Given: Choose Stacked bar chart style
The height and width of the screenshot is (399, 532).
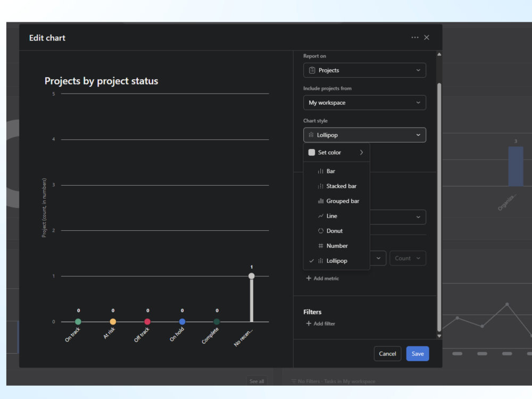Looking at the screenshot, I should click(336, 186).
